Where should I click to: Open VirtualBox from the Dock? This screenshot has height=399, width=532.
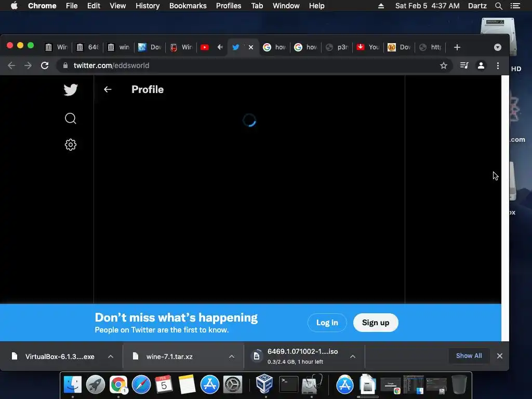pos(264,384)
